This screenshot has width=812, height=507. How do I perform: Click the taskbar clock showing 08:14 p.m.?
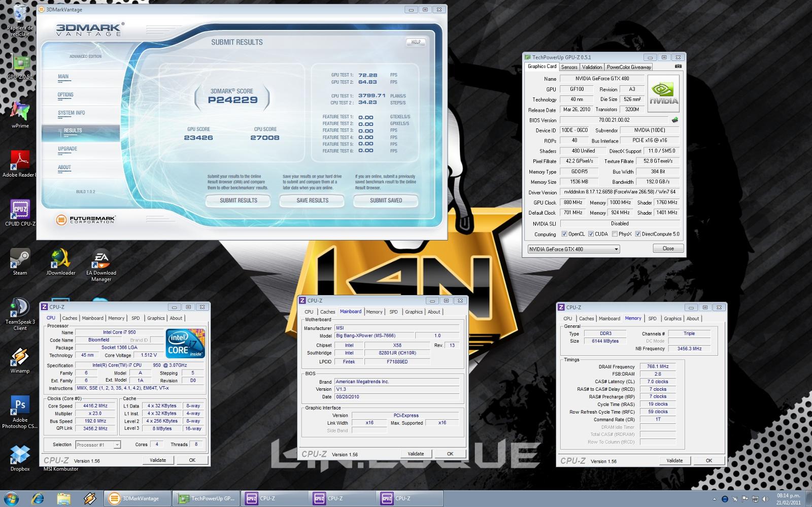pyautogui.click(x=788, y=499)
